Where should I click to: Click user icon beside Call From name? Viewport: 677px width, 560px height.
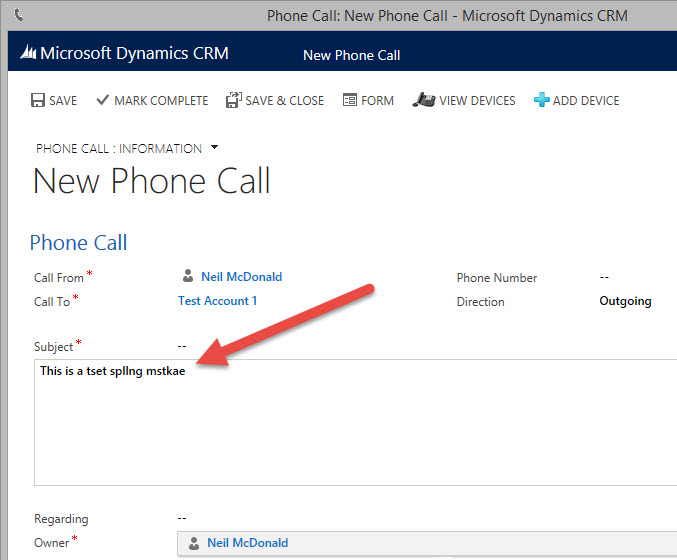pyautogui.click(x=187, y=277)
